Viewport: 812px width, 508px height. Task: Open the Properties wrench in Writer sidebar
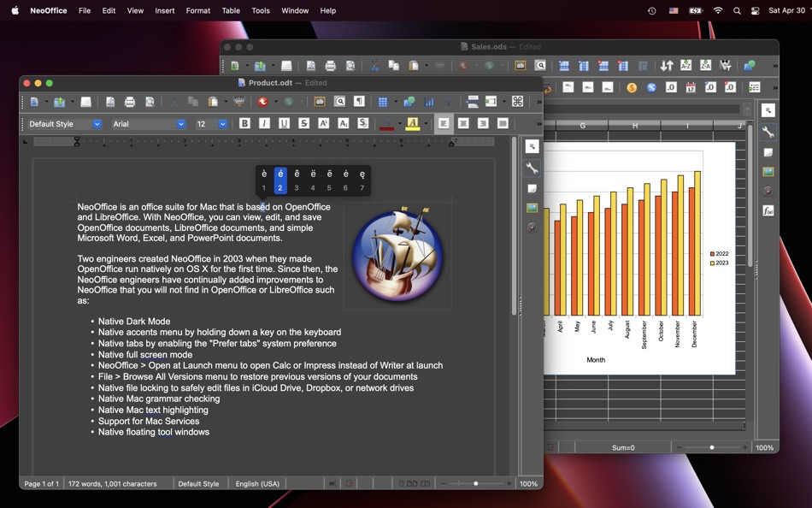pos(532,168)
